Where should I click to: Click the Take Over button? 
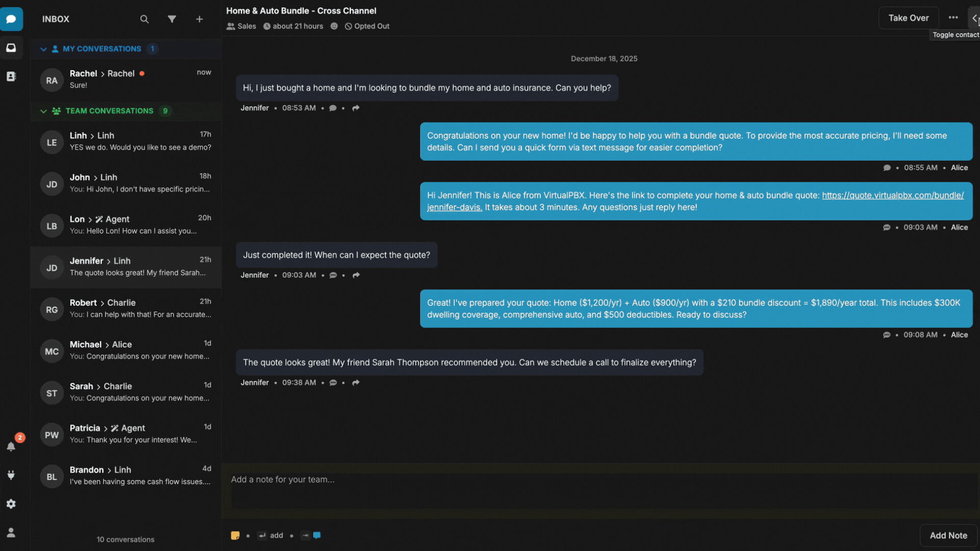coord(908,18)
